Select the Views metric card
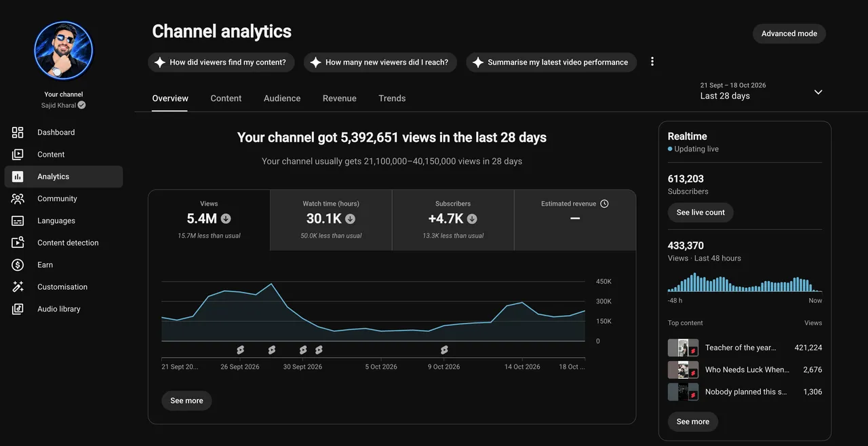 pyautogui.click(x=209, y=220)
